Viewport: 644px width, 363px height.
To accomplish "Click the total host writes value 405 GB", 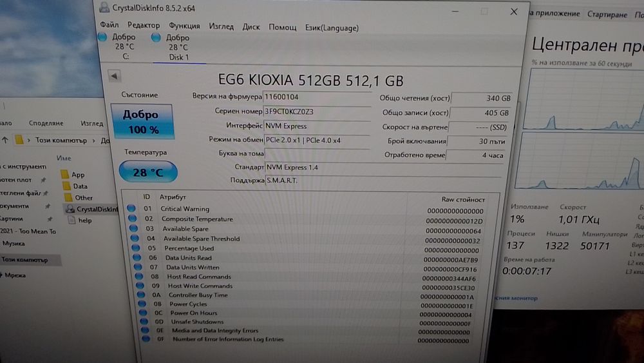I will [480, 113].
